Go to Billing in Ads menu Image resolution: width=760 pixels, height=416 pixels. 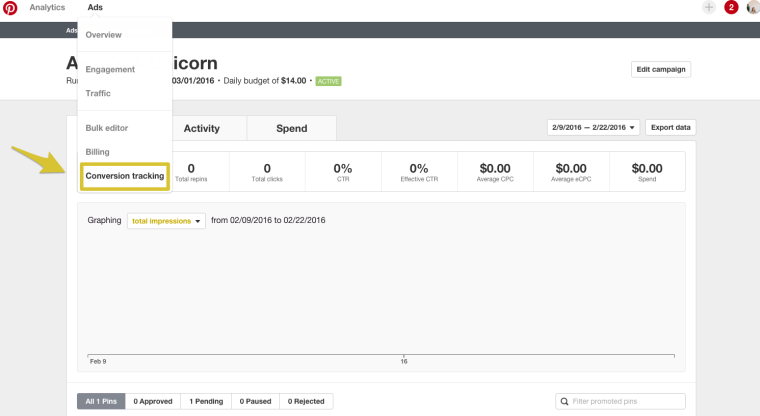pos(97,152)
